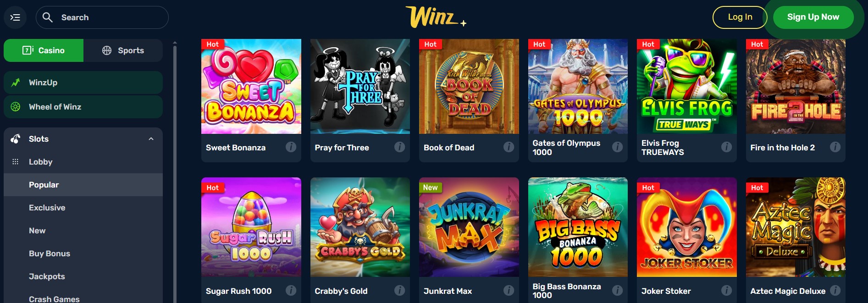The image size is (868, 303).
Task: Show info for Pray for Three
Action: [400, 147]
